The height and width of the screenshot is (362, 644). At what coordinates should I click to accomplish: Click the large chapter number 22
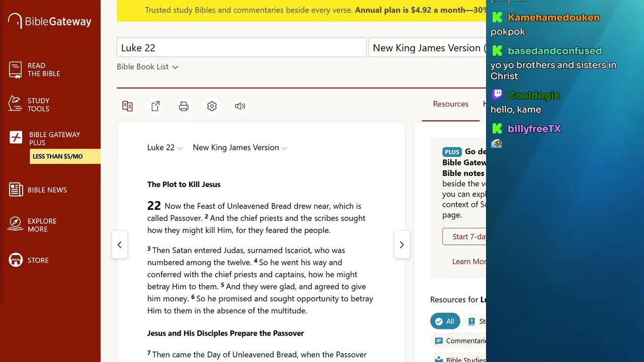click(154, 206)
